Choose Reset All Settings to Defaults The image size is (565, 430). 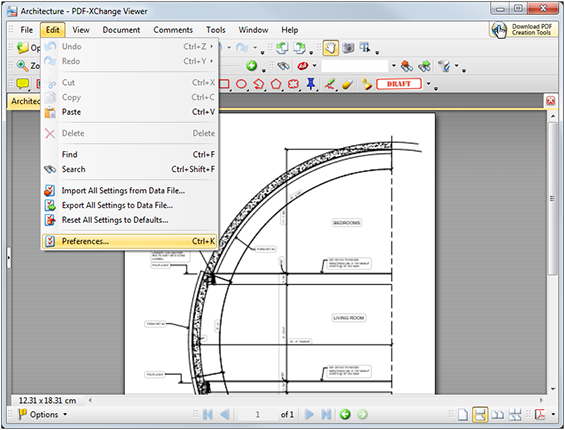point(129,220)
